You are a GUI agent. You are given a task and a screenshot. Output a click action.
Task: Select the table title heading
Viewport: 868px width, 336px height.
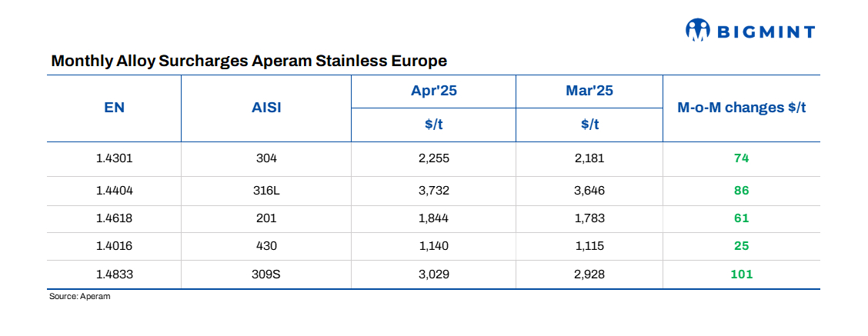click(x=249, y=60)
